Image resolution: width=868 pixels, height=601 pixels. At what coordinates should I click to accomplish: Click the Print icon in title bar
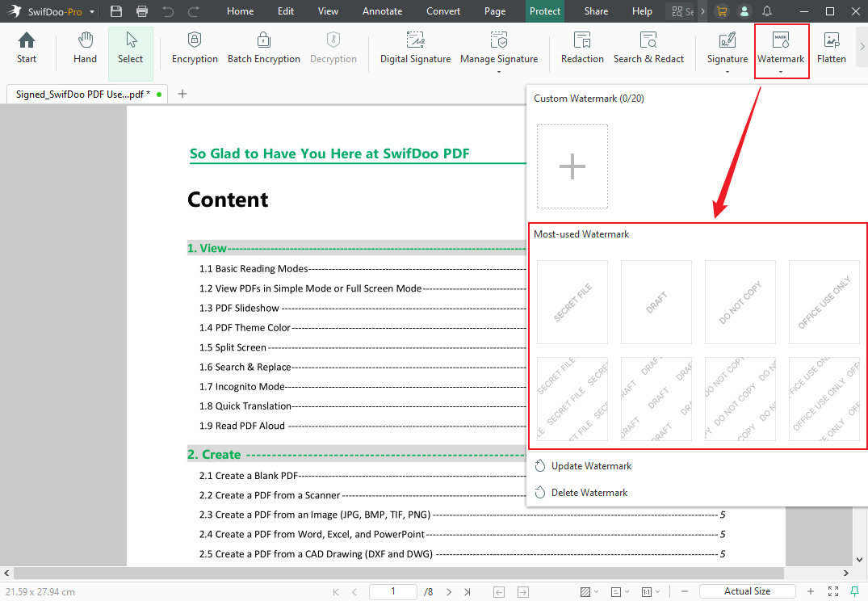[x=142, y=11]
